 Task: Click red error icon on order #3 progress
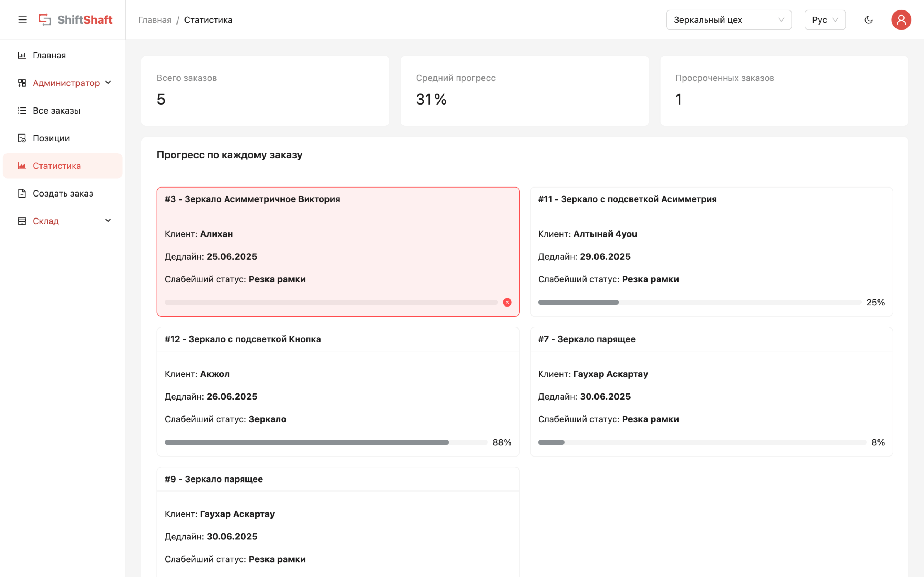click(507, 302)
